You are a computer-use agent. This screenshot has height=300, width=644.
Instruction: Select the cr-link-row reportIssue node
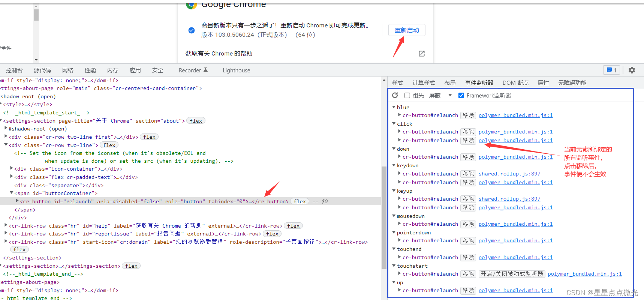[x=135, y=234]
